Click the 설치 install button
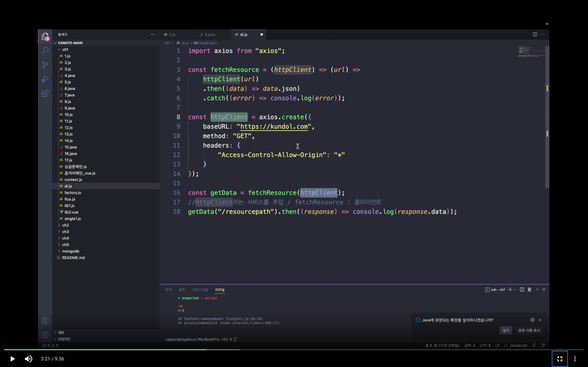The height and width of the screenshot is (367, 588). coord(506,330)
